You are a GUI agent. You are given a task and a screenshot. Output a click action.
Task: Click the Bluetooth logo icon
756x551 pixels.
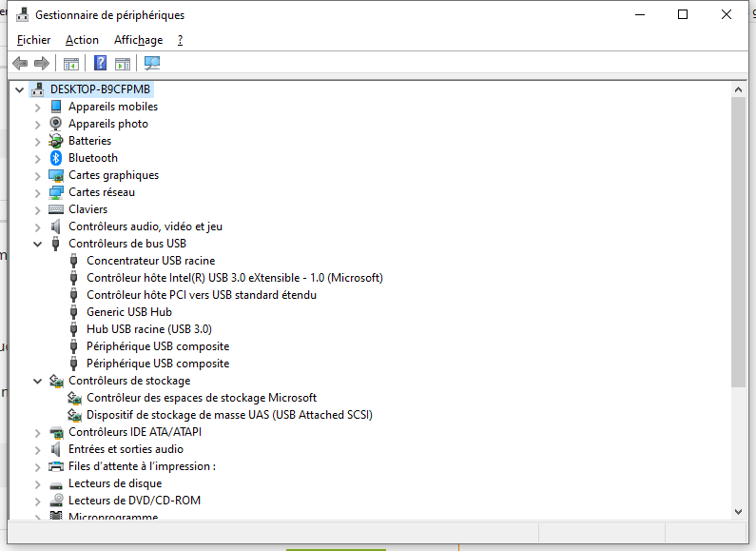(56, 158)
